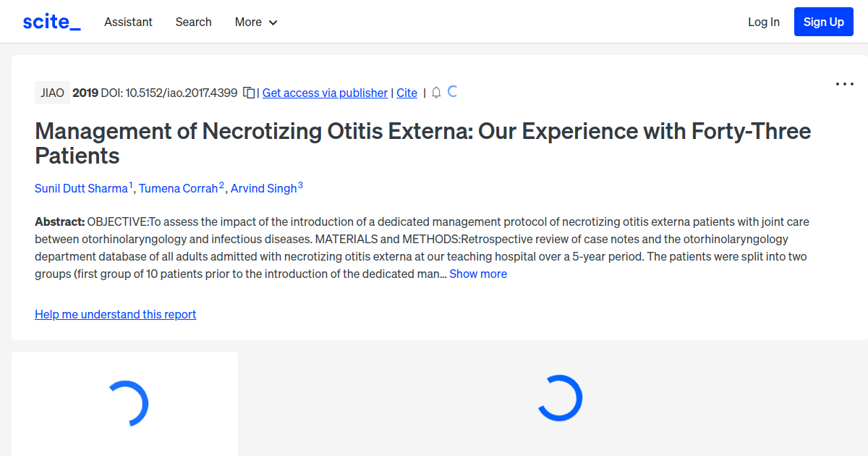Click the scite_ logo
This screenshot has height=456, width=868.
[51, 21]
